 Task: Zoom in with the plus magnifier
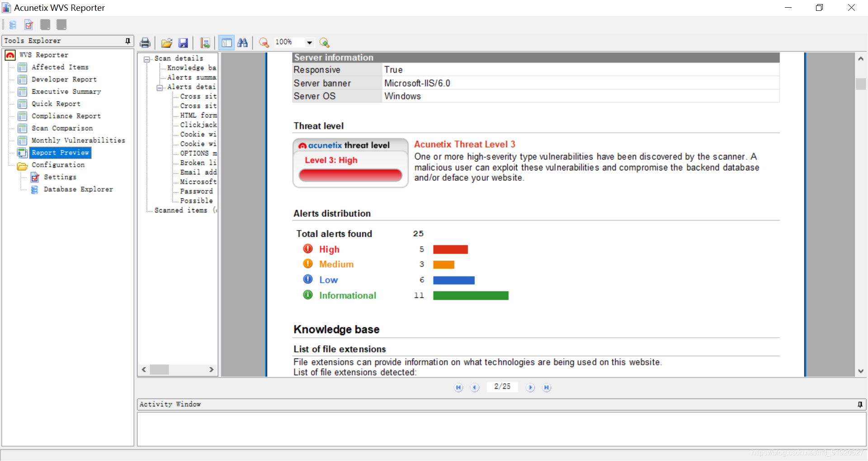click(x=324, y=43)
